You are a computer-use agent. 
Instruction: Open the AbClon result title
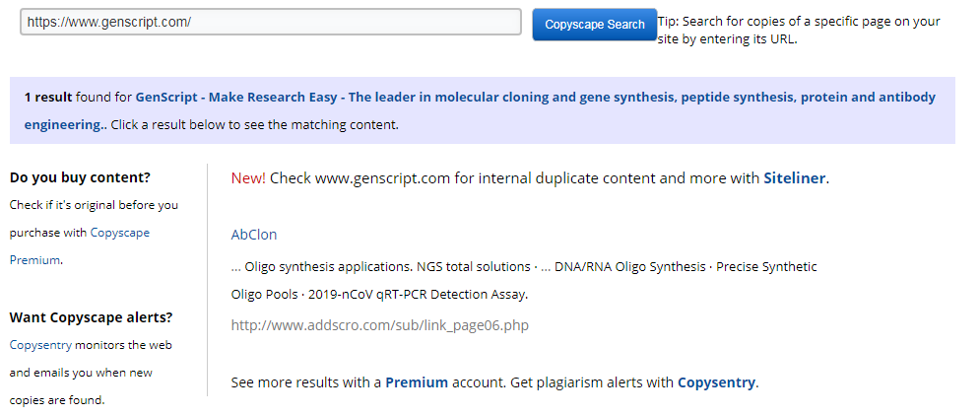click(254, 235)
